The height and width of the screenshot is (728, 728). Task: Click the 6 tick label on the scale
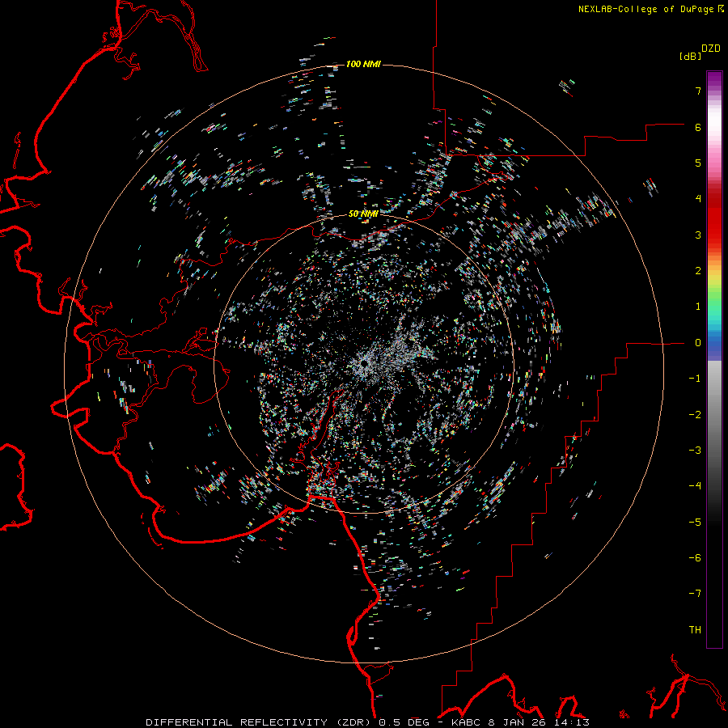[x=698, y=127]
